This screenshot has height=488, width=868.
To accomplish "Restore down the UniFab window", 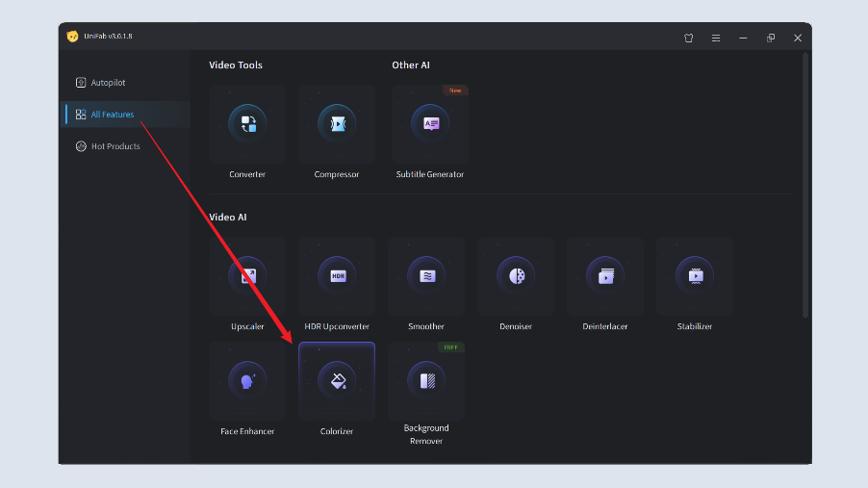I will 771,38.
